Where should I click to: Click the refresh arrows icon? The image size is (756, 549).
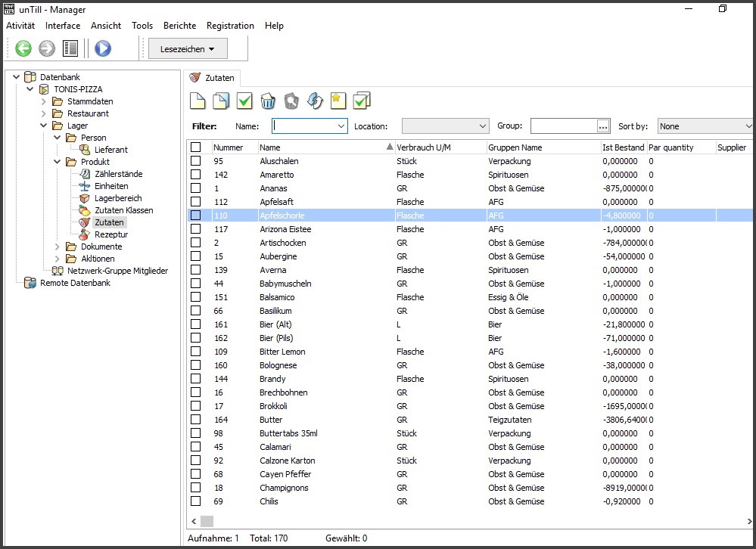(x=315, y=101)
